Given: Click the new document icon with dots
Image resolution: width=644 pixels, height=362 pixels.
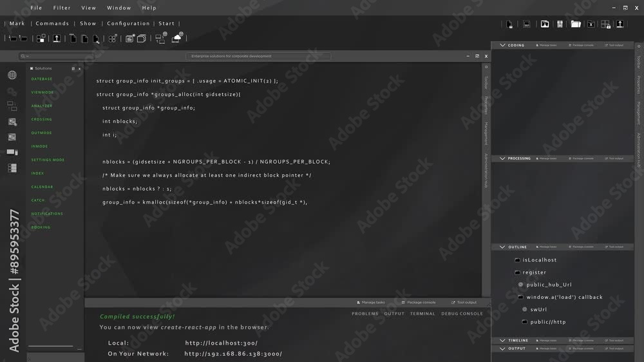Looking at the screenshot, I should pos(73,39).
